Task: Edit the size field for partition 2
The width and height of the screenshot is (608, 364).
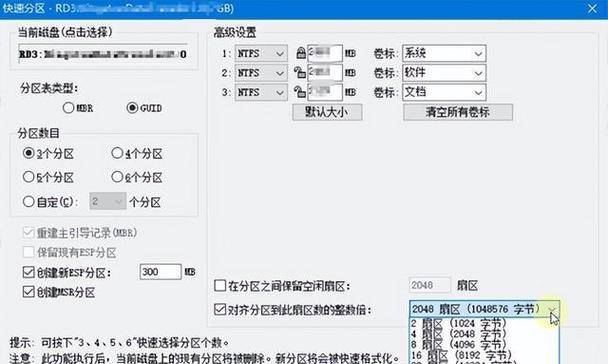Action: [x=325, y=72]
